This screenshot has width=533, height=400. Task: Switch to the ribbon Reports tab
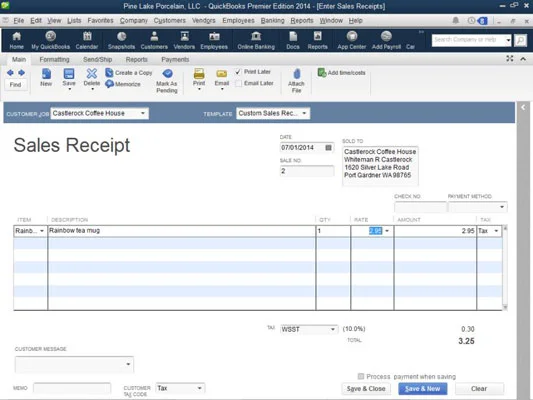pyautogui.click(x=136, y=59)
